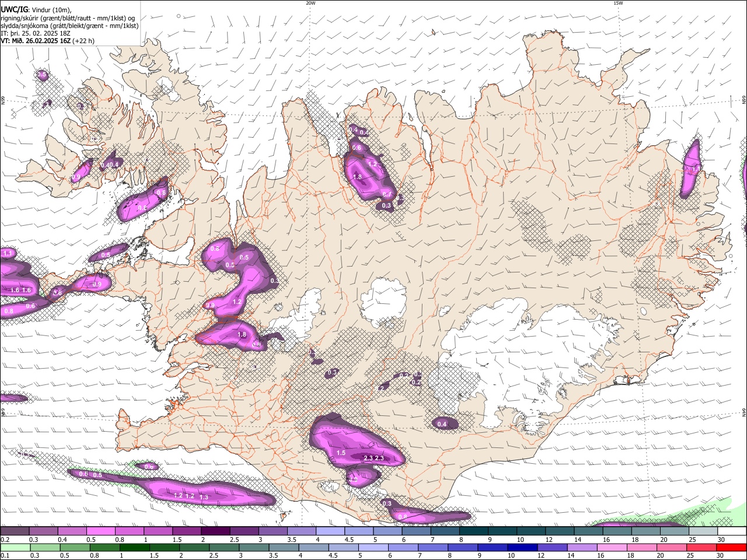This screenshot has width=747, height=560.
Task: Click the 'slydda/snjókoma (grátt/bleikt/grænt' legend line
Action: (69, 26)
